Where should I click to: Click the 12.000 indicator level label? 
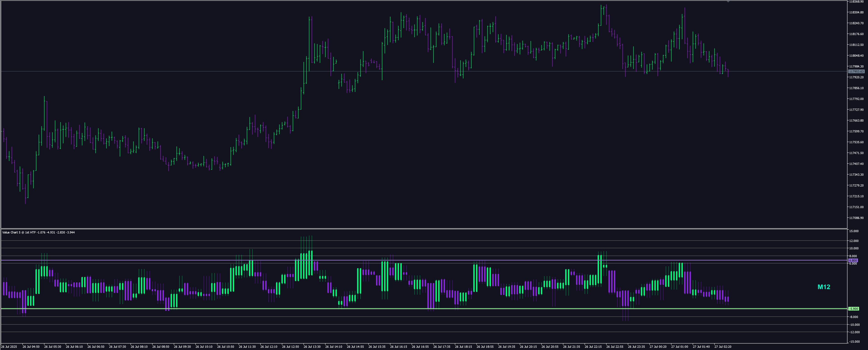click(x=854, y=241)
